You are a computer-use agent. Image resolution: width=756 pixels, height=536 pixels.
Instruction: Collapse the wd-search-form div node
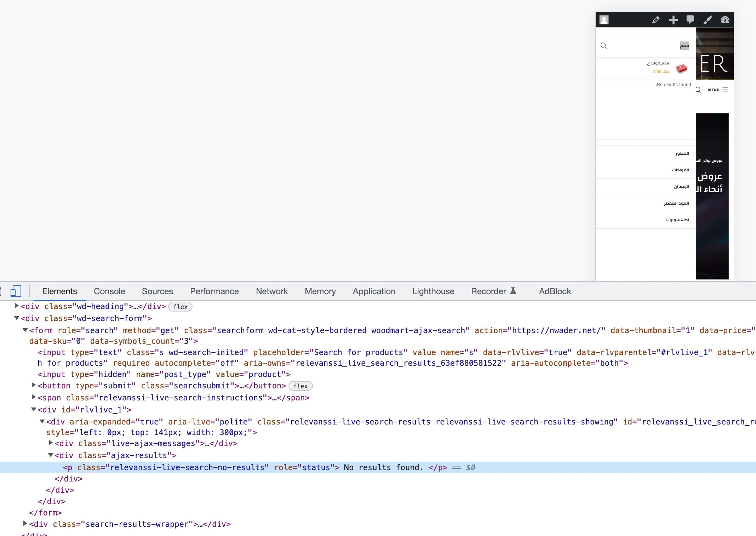click(x=16, y=318)
